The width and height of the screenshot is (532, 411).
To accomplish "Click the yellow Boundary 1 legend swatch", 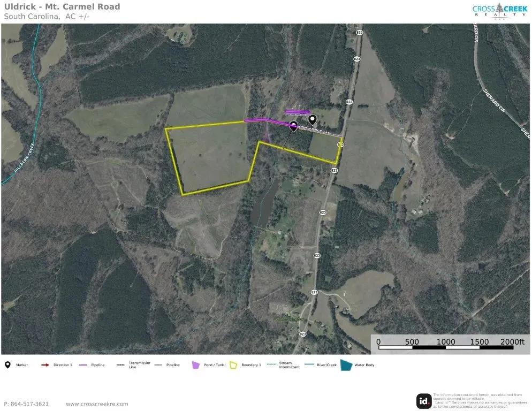I will click(x=233, y=365).
